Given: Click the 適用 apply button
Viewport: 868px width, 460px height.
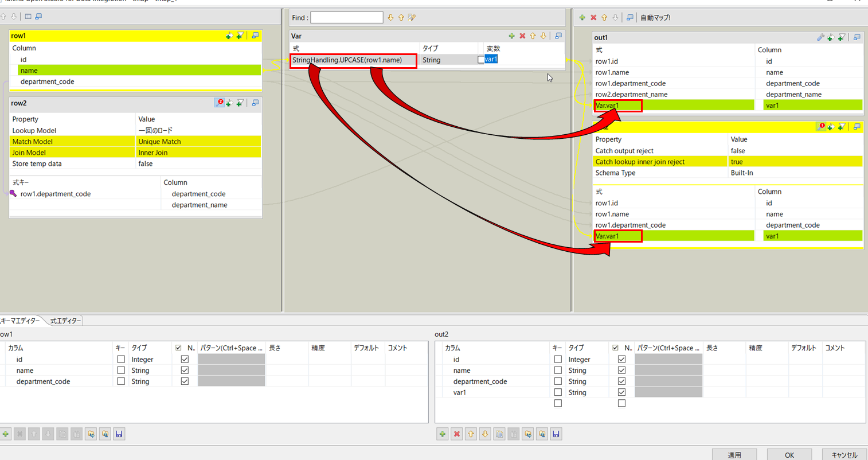Looking at the screenshot, I should tap(734, 455).
